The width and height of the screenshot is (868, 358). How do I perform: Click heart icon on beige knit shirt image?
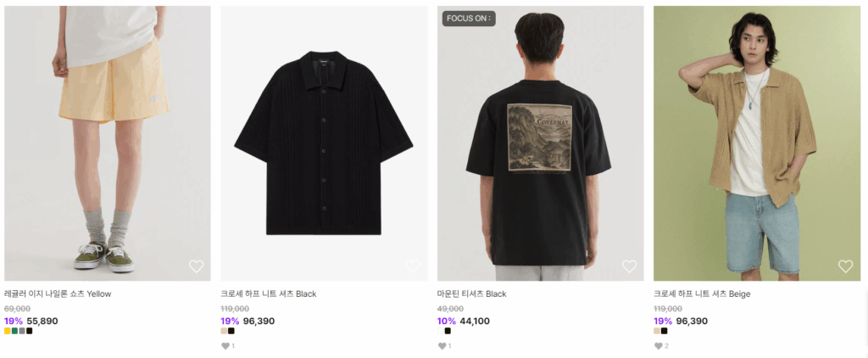pyautogui.click(x=845, y=266)
